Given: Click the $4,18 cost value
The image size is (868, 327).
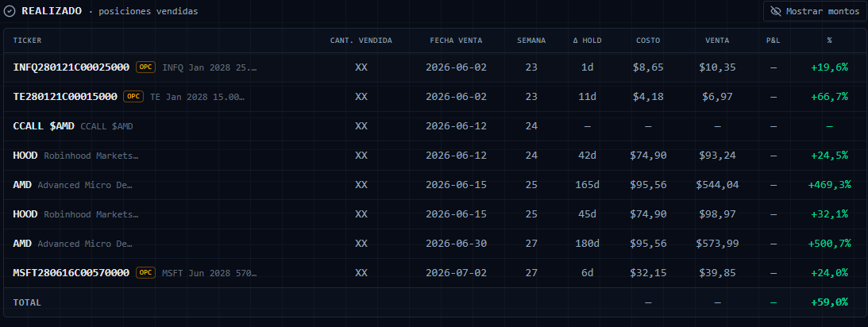Looking at the screenshot, I should [x=648, y=96].
